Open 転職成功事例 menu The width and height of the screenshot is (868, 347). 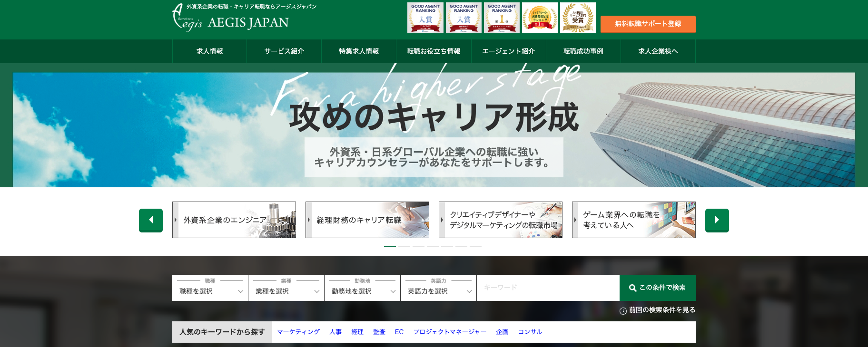pos(583,51)
